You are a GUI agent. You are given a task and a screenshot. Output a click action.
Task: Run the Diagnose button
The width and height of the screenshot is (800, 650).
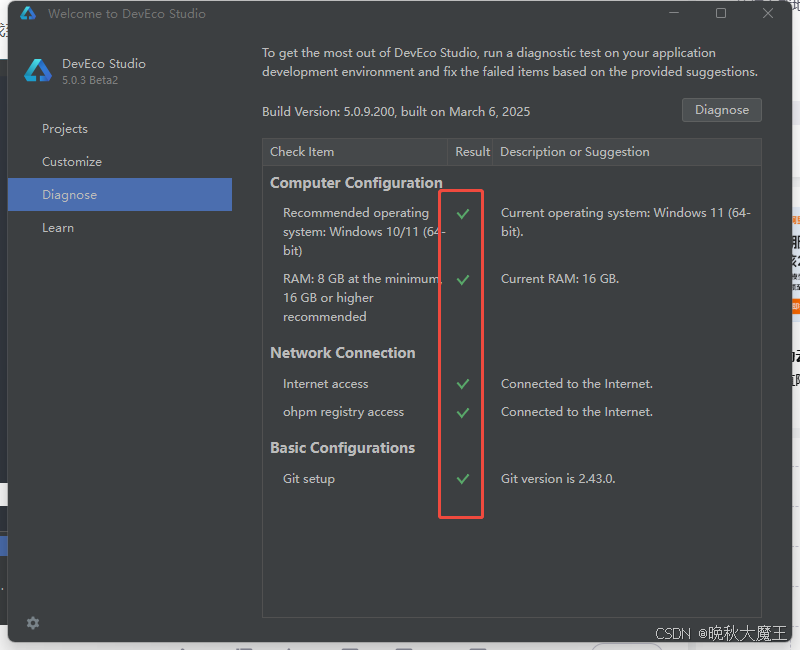pos(721,110)
